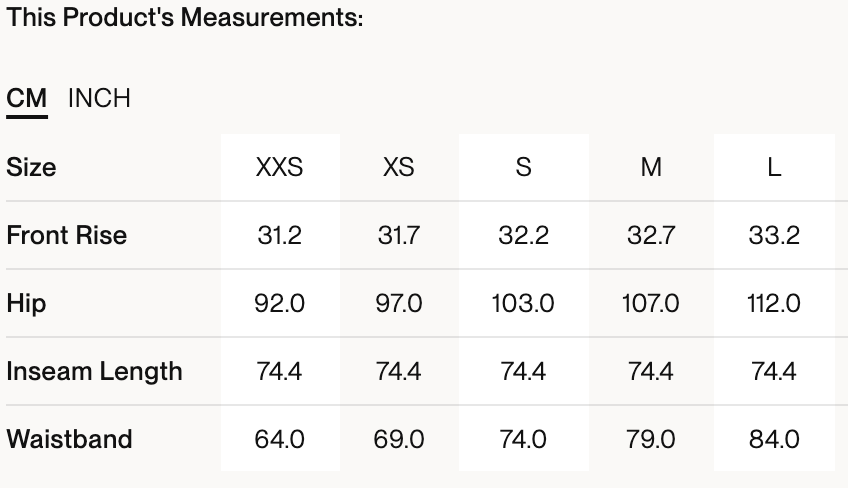Click the M Waistband value 79.0
Viewport: 848px width, 488px height.
point(651,439)
